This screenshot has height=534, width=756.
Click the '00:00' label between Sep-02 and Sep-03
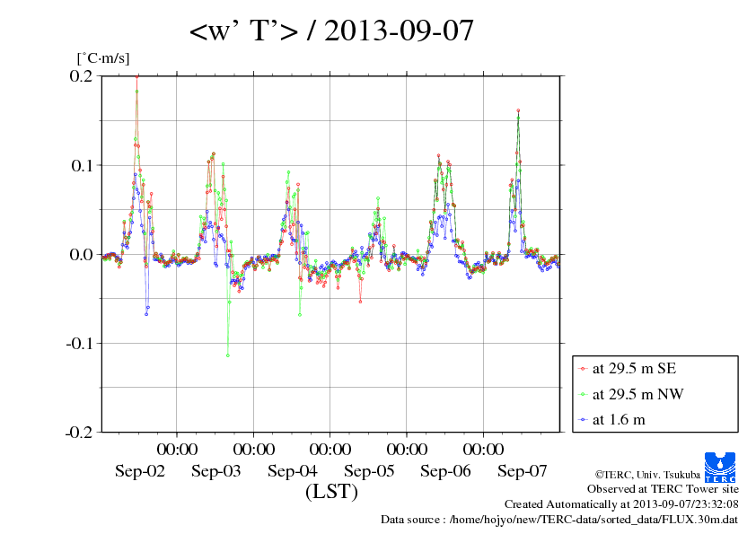point(177,450)
